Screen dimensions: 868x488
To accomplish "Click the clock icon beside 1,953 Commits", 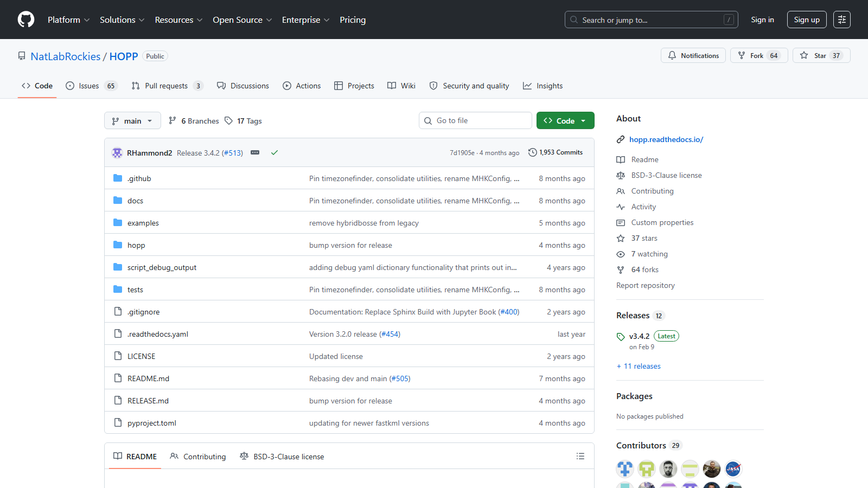I will pos(533,152).
